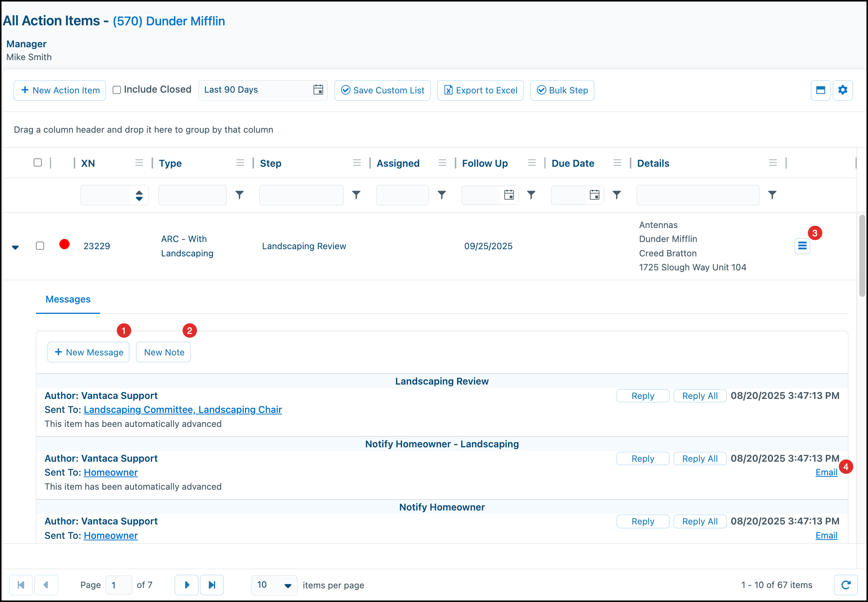Click the XN number 23229
Screen dimensions: 868x602
coord(96,246)
